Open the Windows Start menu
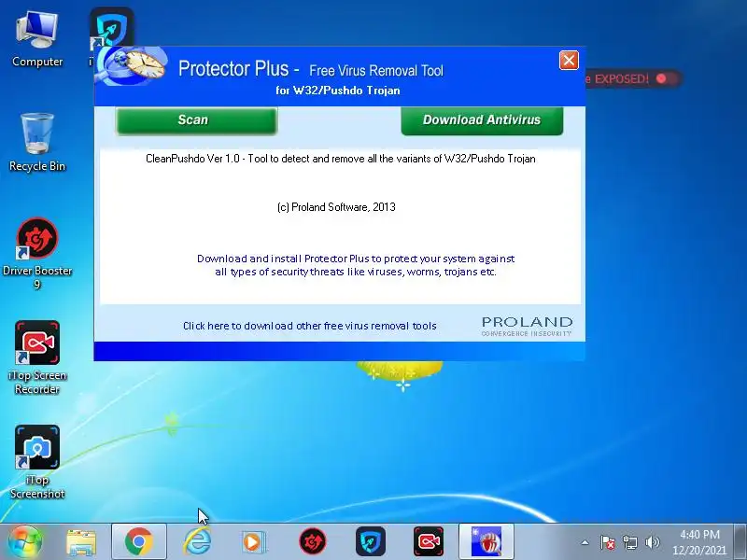Screen dimensions: 747x560 click(24, 542)
